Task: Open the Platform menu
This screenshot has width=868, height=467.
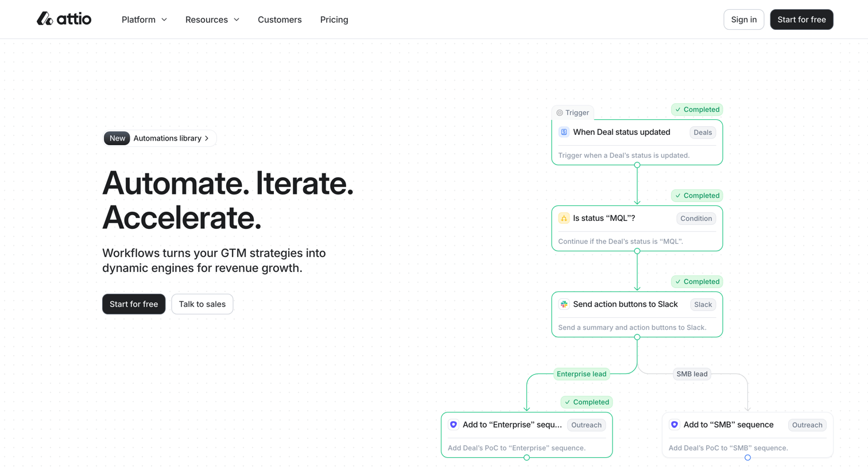Action: point(144,20)
